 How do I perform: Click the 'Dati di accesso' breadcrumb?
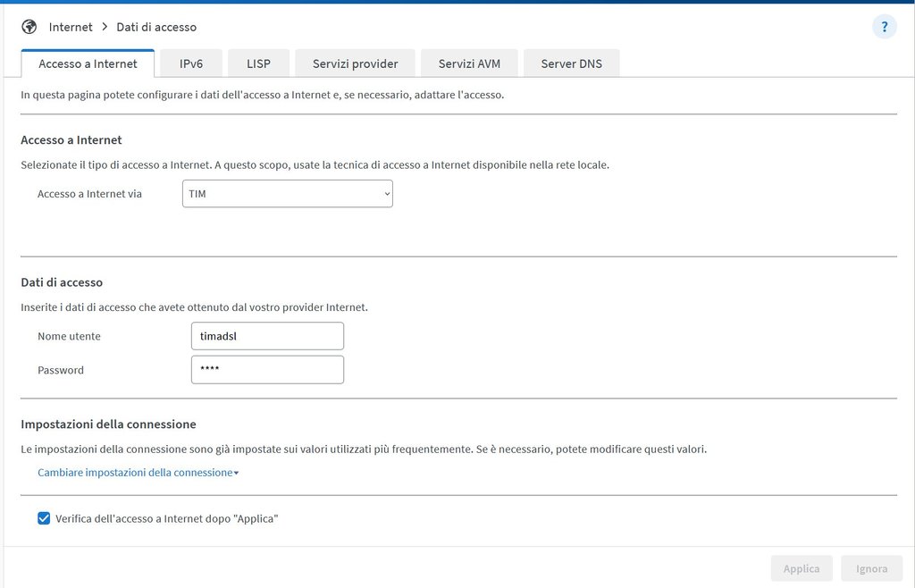point(156,27)
